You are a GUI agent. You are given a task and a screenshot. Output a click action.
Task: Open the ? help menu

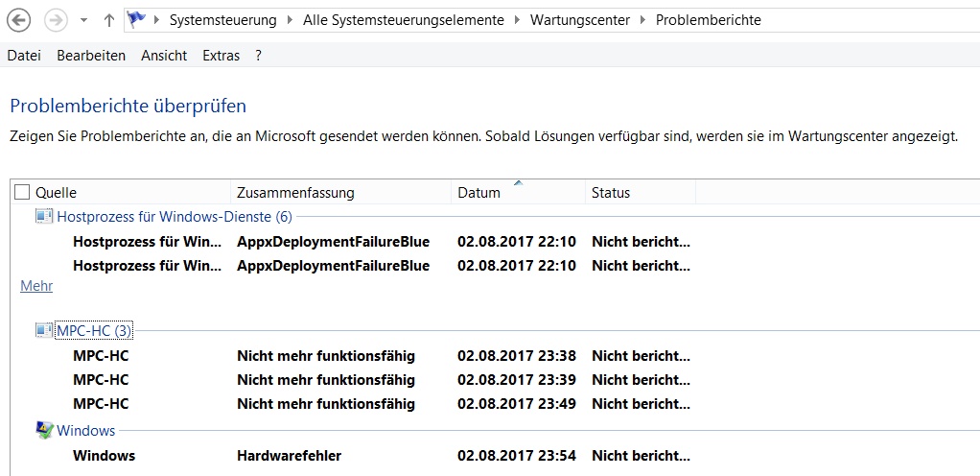pyautogui.click(x=258, y=56)
